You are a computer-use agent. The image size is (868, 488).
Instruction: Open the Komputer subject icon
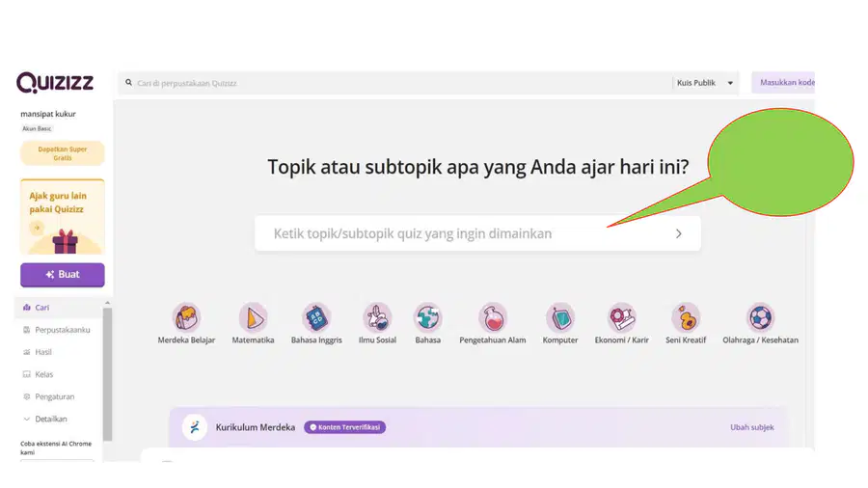pyautogui.click(x=560, y=317)
